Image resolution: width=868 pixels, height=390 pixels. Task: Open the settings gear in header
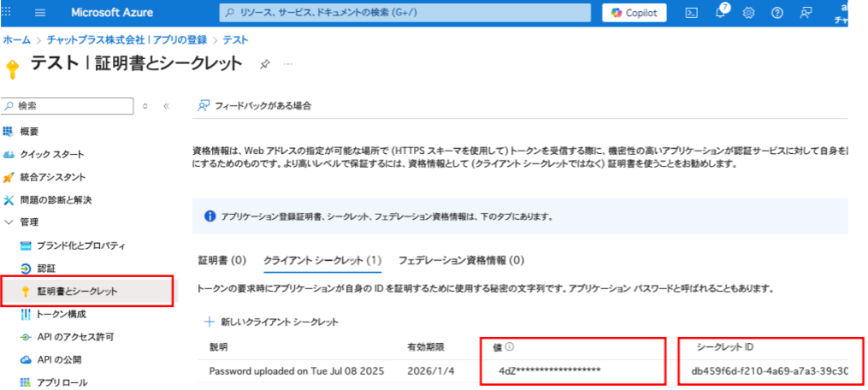point(749,14)
